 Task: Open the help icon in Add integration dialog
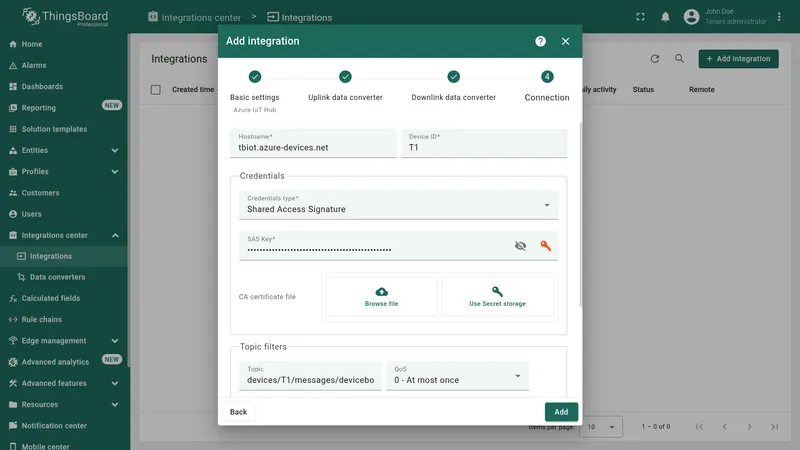coord(540,41)
